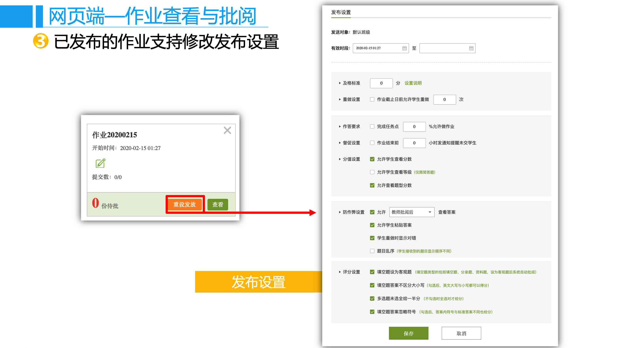Viewport: 644px width, 348px height.
Task: Enable 题目乱序 checkbox
Action: point(372,251)
